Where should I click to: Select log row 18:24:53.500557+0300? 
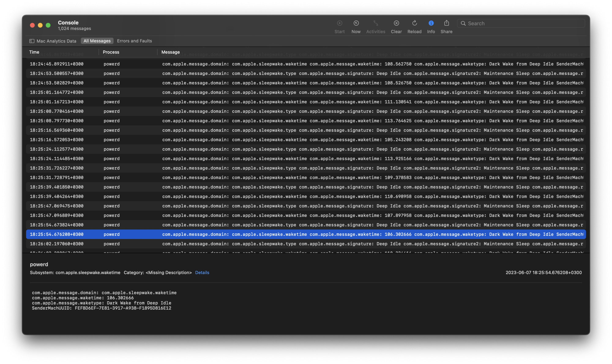pos(306,73)
